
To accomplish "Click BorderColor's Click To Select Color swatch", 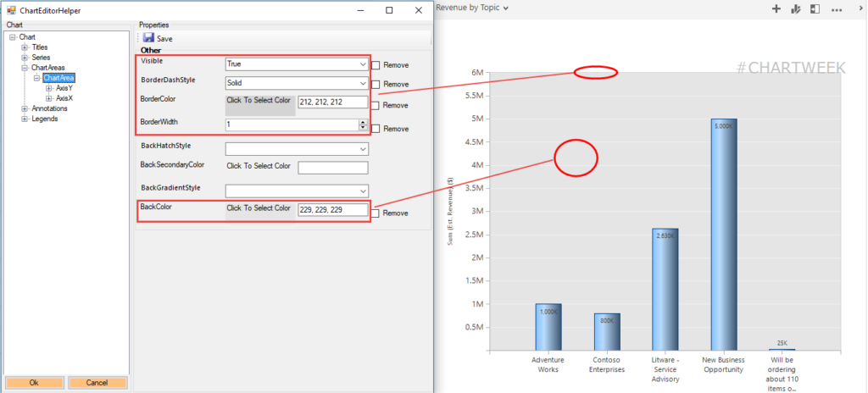I will (259, 102).
